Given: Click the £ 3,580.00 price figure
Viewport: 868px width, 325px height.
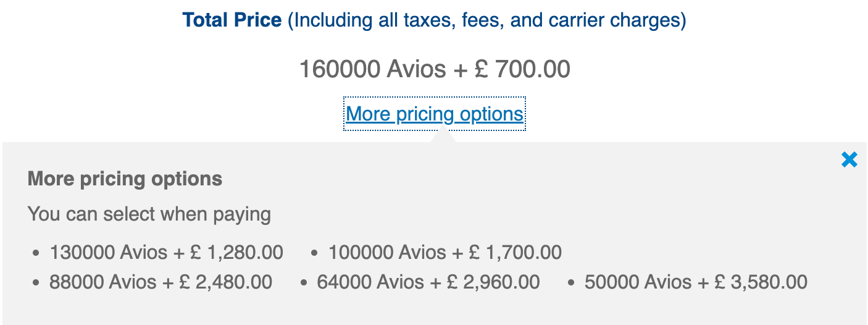Looking at the screenshot, I should point(761,282).
